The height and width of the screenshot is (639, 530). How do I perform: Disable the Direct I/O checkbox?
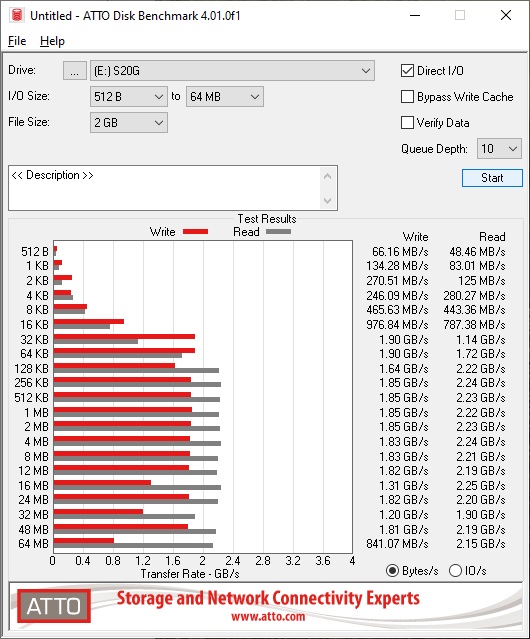point(407,71)
